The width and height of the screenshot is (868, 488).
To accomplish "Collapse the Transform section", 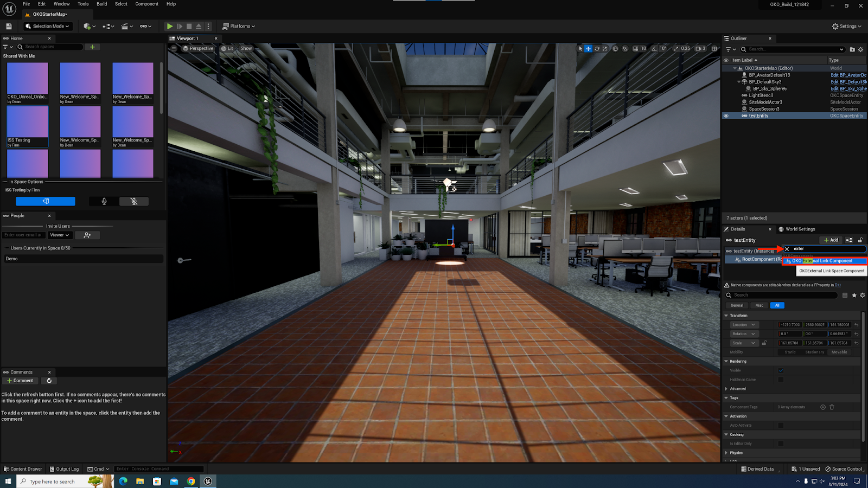I will point(726,316).
